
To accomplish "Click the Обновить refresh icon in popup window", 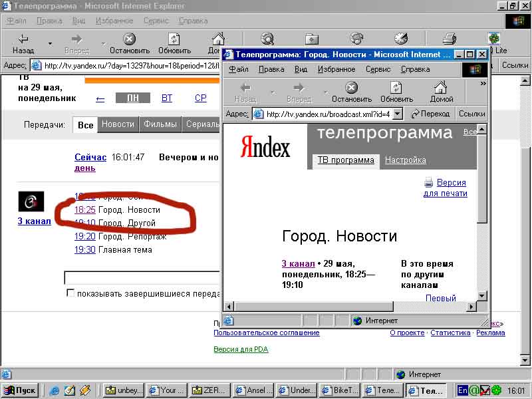I will 396,88.
